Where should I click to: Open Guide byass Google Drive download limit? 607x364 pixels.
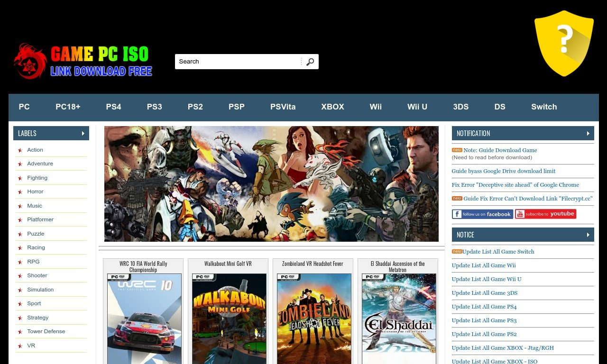tap(503, 171)
